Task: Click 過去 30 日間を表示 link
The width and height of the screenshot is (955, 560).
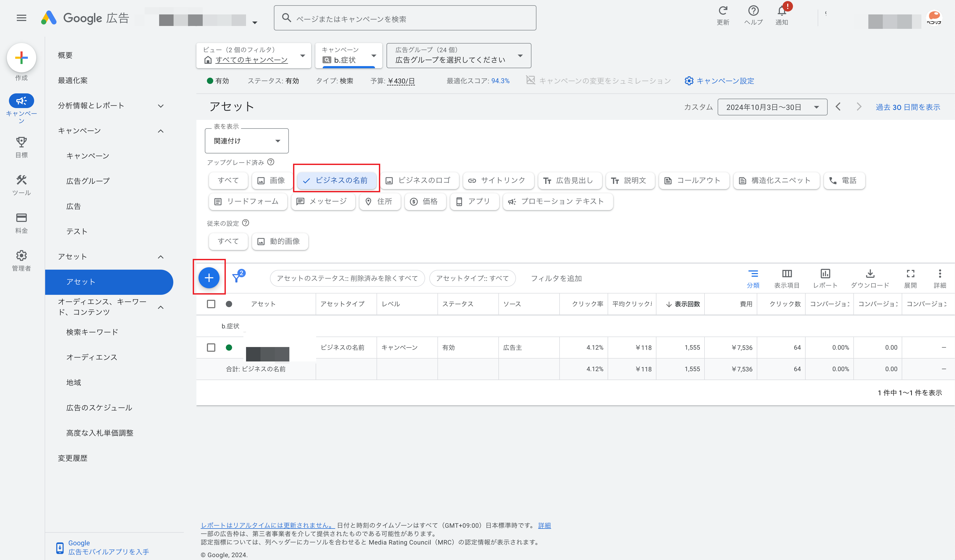Action: click(x=908, y=107)
